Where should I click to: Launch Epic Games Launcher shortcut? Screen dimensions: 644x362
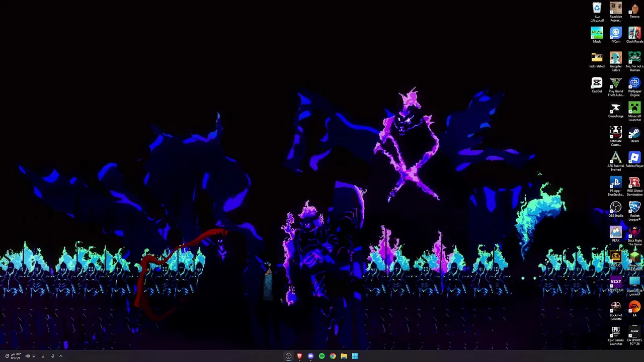click(x=616, y=335)
